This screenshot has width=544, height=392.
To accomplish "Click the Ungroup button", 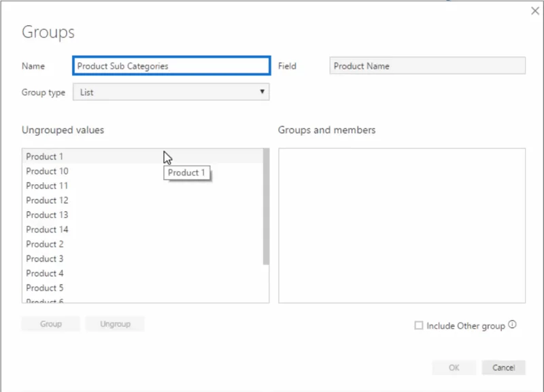I will point(115,323).
